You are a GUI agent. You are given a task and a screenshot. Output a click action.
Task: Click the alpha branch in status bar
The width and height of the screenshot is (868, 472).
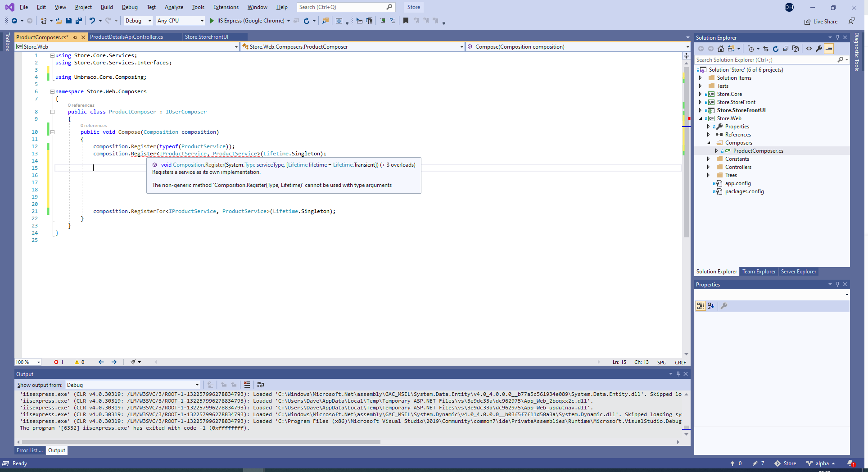coord(821,463)
